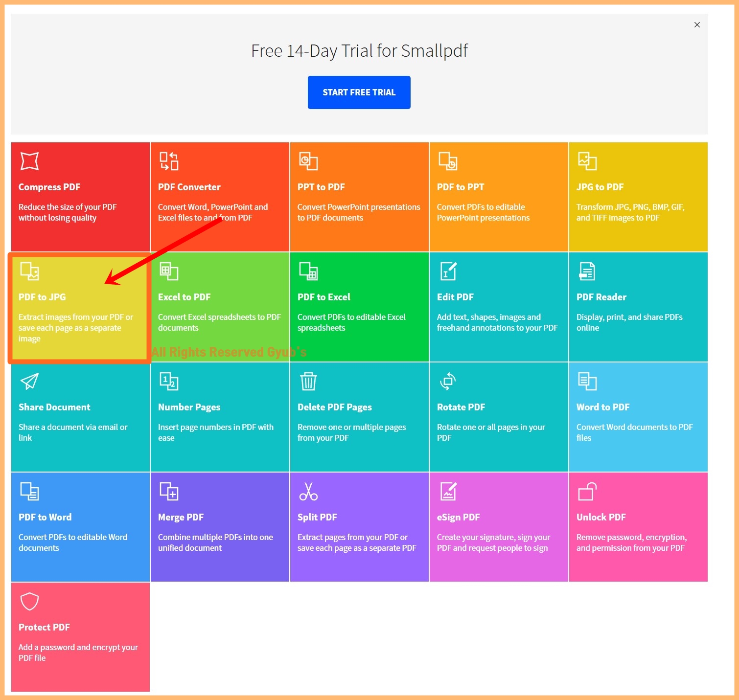Viewport: 739px width, 700px height.
Task: Click 'Combine multiple PDFs into one' description
Action: (x=215, y=542)
